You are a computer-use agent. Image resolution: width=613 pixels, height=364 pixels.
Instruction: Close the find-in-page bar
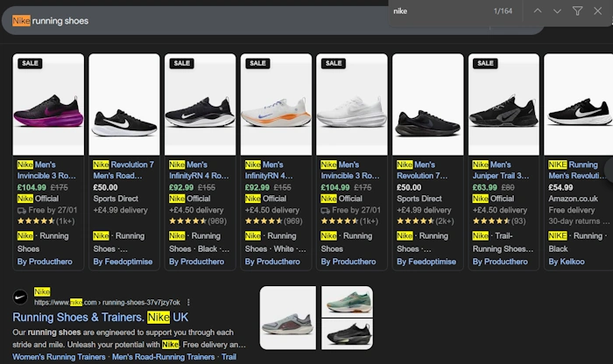click(598, 10)
